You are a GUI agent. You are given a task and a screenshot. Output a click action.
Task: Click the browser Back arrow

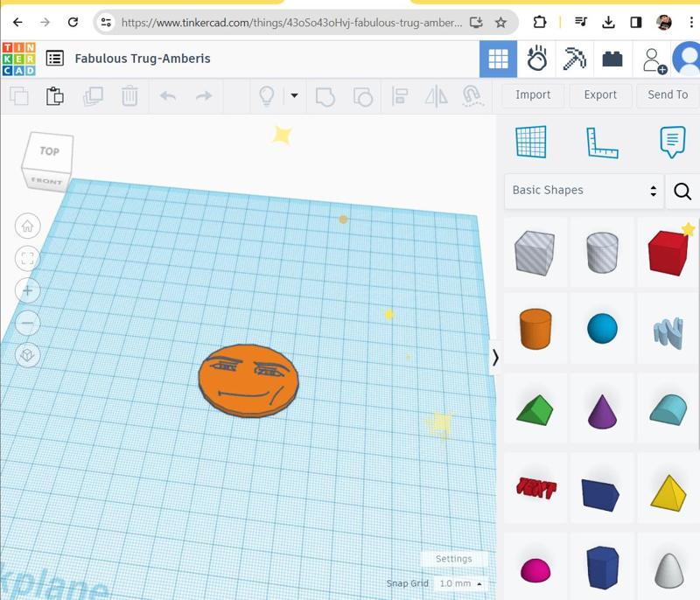(x=17, y=22)
